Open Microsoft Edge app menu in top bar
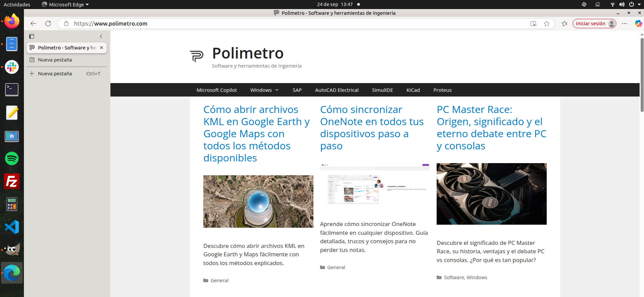The height and width of the screenshot is (297, 644). 65,4
